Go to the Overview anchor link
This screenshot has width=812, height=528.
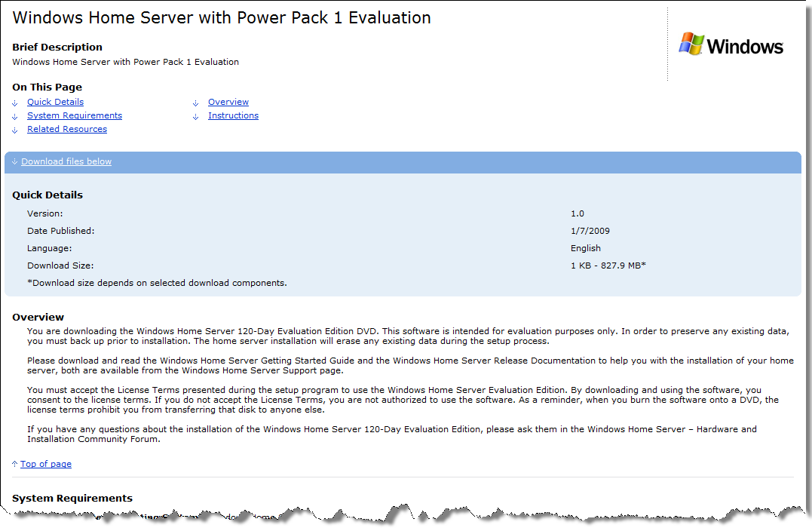(228, 102)
